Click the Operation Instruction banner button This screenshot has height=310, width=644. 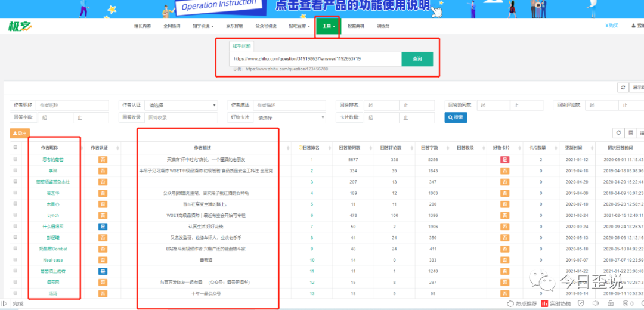218,6
